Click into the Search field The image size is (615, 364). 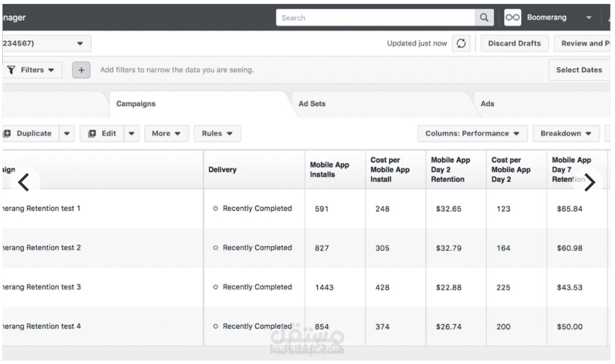coord(376,17)
